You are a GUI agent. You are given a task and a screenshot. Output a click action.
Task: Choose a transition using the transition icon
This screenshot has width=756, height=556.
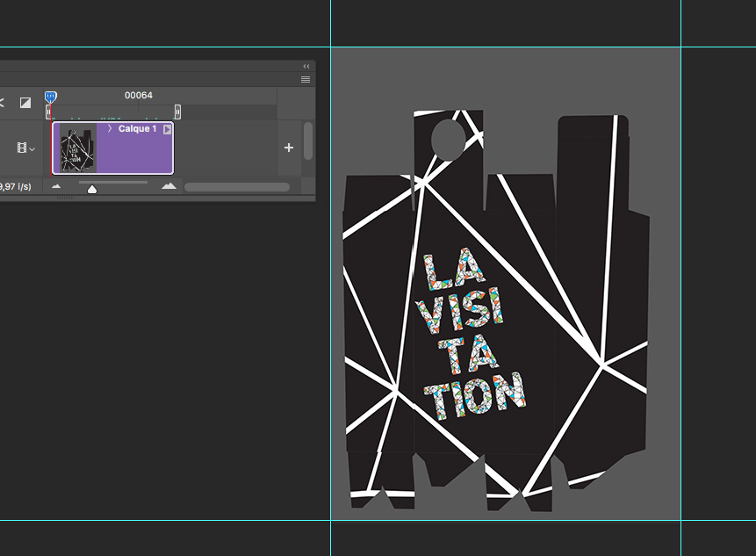[25, 103]
